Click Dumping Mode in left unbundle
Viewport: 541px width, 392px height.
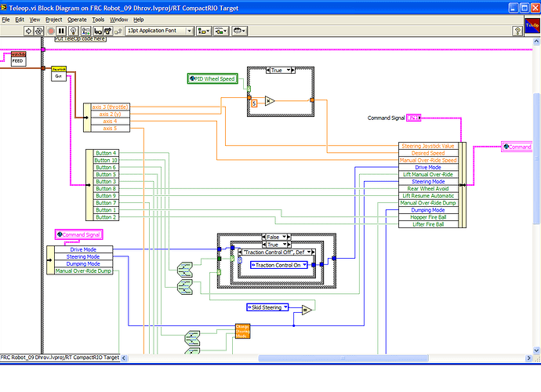[83, 263]
